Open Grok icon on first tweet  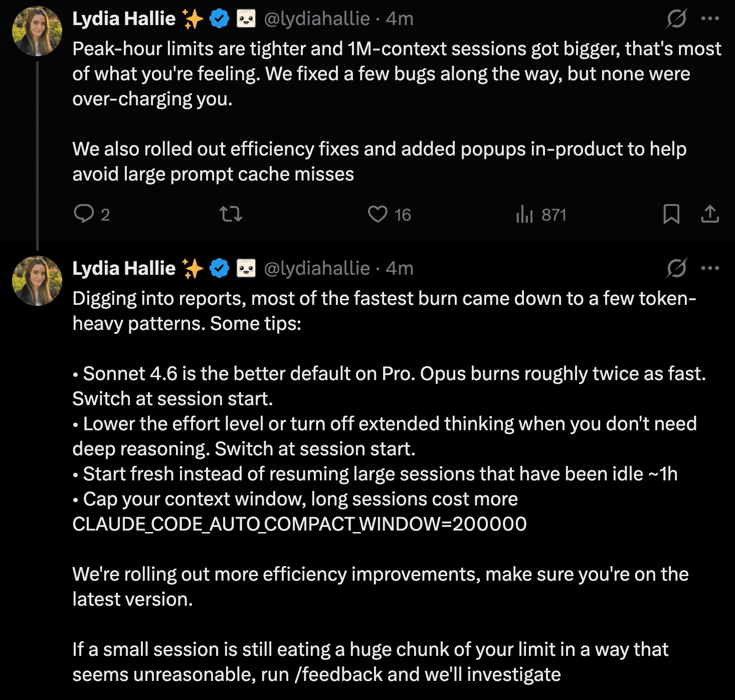pyautogui.click(x=676, y=19)
